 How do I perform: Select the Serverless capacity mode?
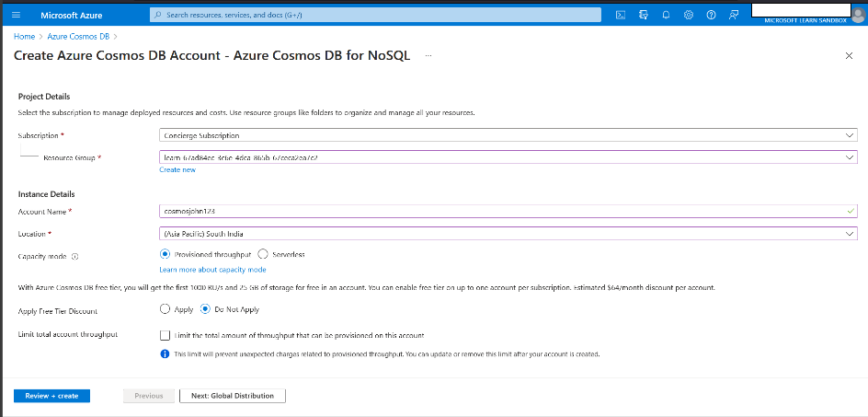(x=263, y=254)
